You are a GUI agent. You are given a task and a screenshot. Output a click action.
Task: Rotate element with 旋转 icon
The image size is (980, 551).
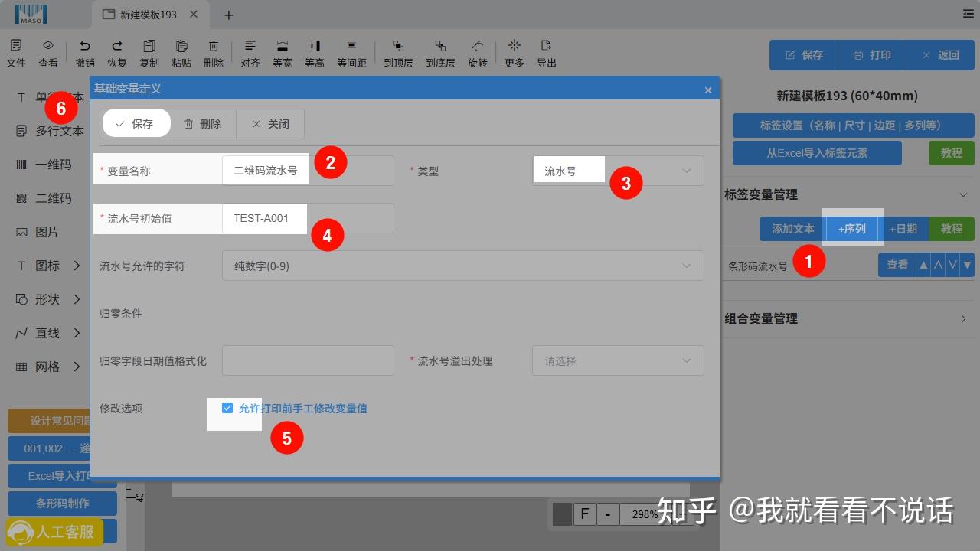(x=478, y=54)
